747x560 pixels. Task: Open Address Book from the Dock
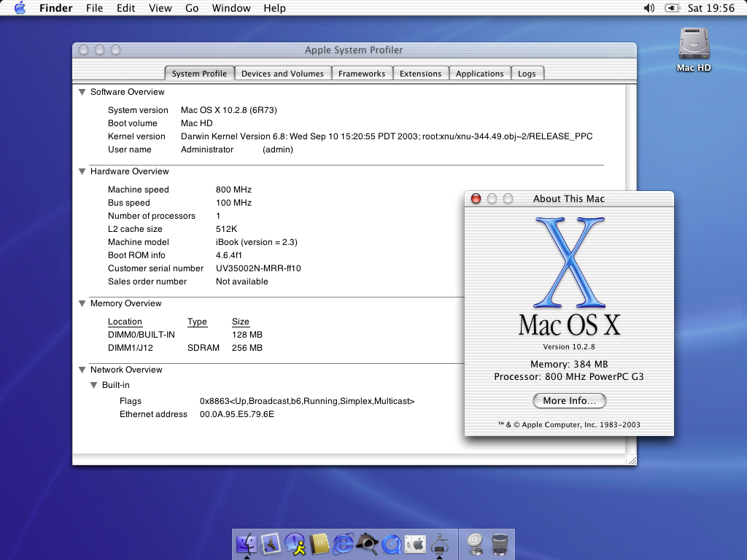tap(320, 543)
